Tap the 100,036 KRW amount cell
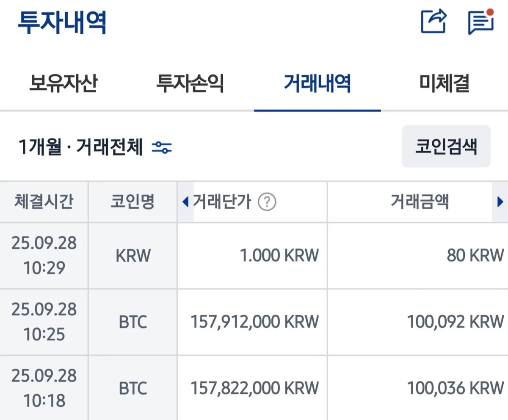508x420 pixels. point(455,388)
